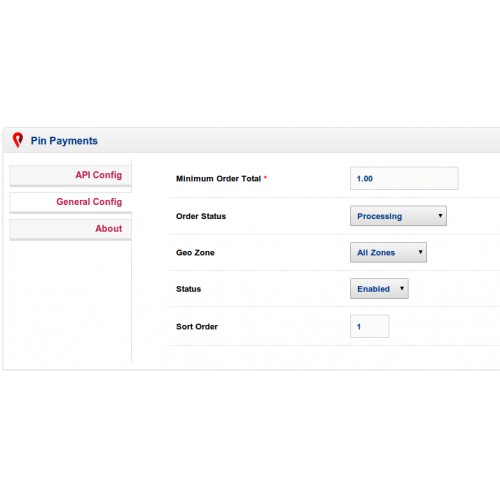This screenshot has height=500, width=500.
Task: Click the Minimum Order Total label
Action: point(218,179)
